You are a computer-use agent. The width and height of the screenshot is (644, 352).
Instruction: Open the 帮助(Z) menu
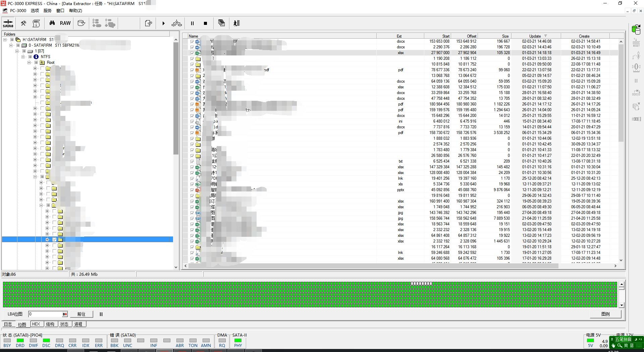[75, 10]
